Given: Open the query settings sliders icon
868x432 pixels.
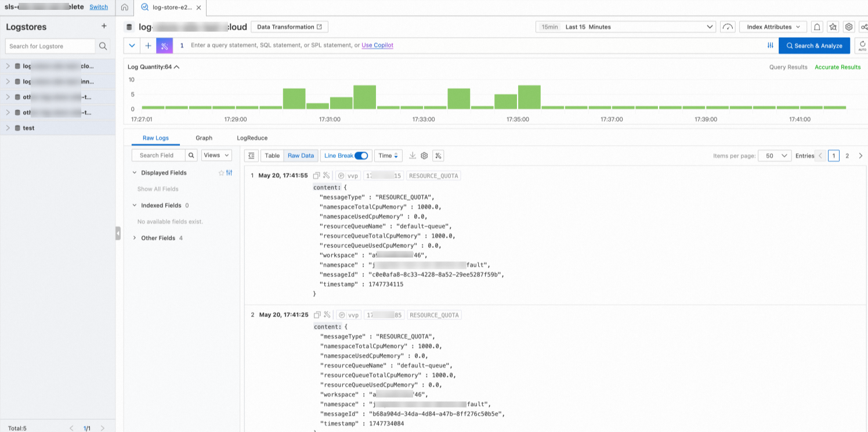Looking at the screenshot, I should tap(771, 45).
